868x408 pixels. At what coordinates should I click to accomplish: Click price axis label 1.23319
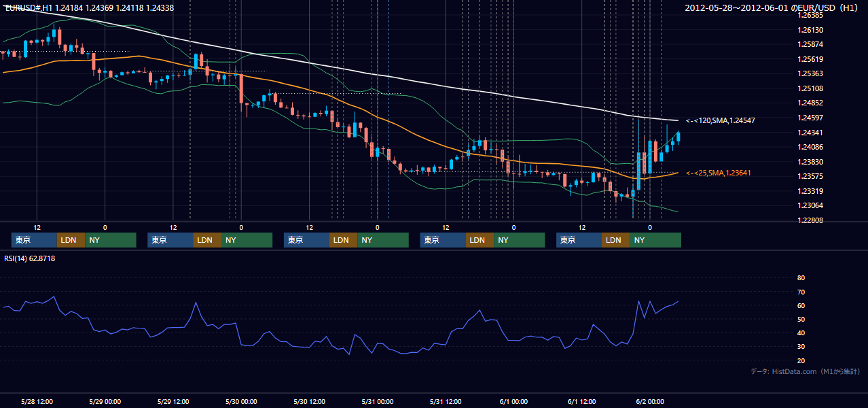click(x=810, y=191)
